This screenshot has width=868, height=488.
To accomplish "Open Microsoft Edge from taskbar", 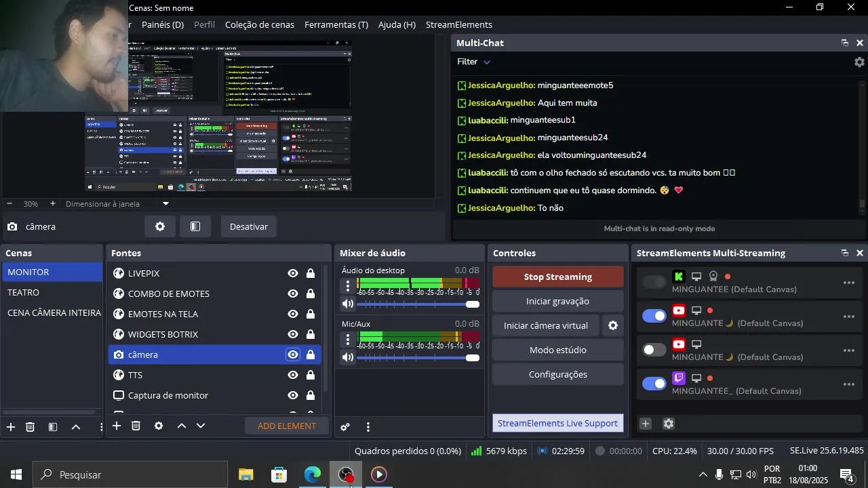I will coord(312,474).
